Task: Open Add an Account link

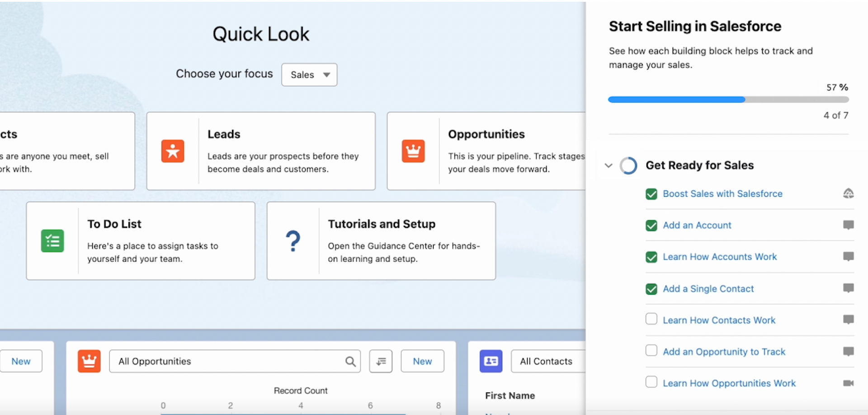Action: (697, 225)
